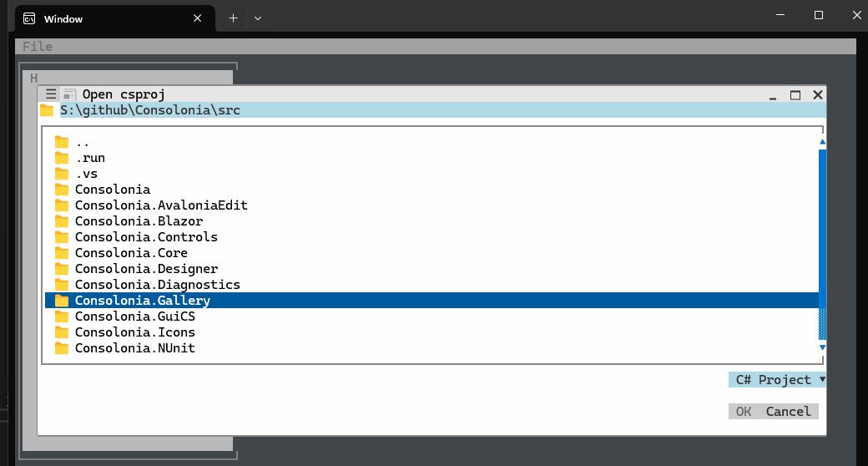
Task: Click the file list scrollbar thumb
Action: coord(823,228)
